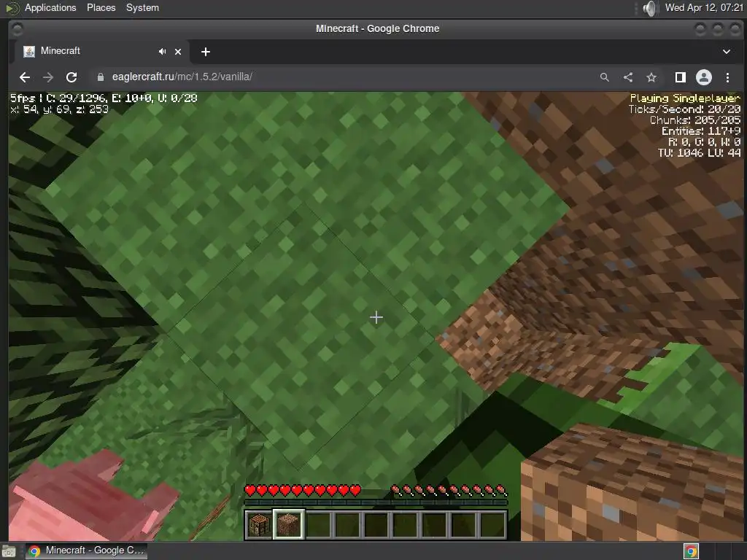View site info via the lock icon

tap(101, 77)
